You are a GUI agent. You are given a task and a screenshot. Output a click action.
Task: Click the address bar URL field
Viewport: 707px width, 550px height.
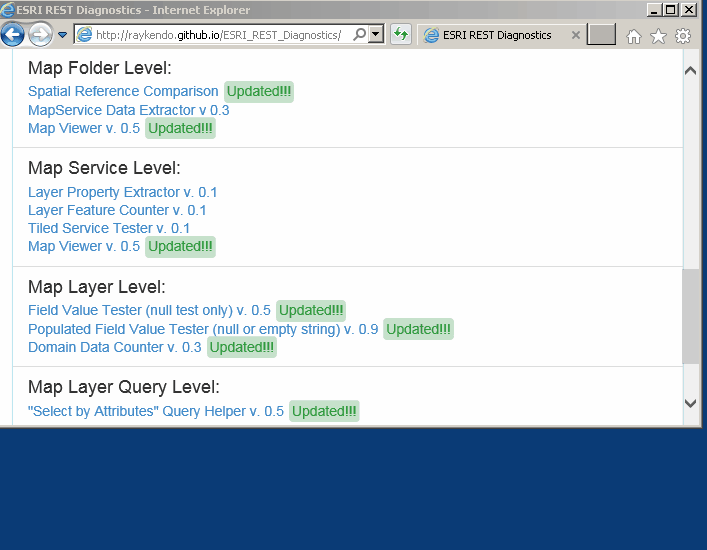pyautogui.click(x=219, y=35)
